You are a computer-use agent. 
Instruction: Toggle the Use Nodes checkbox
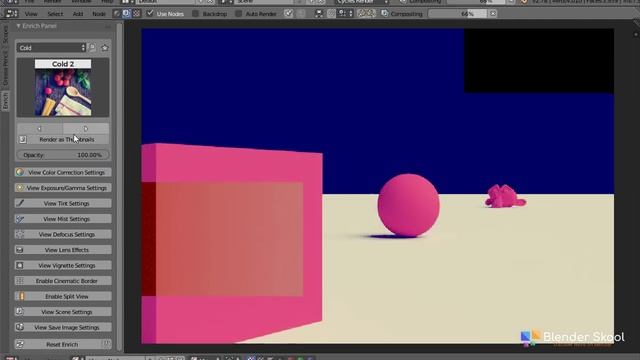coord(150,13)
